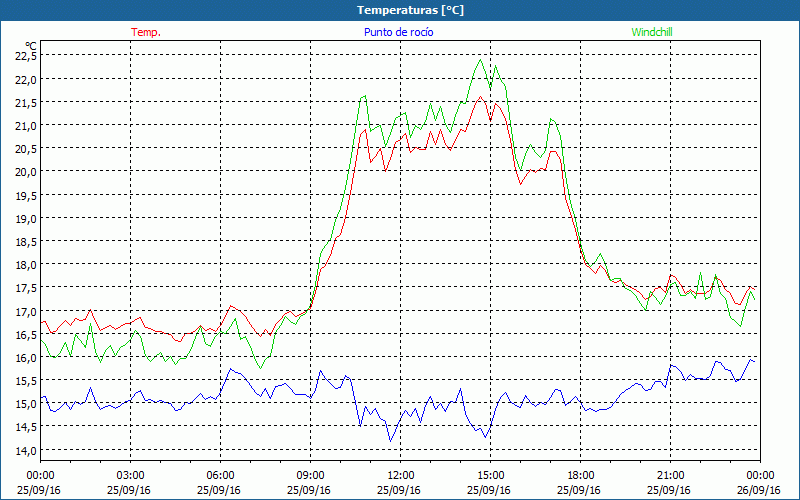The height and width of the screenshot is (500, 800).
Task: Click the 16,0 y-axis value
Action: pos(27,357)
